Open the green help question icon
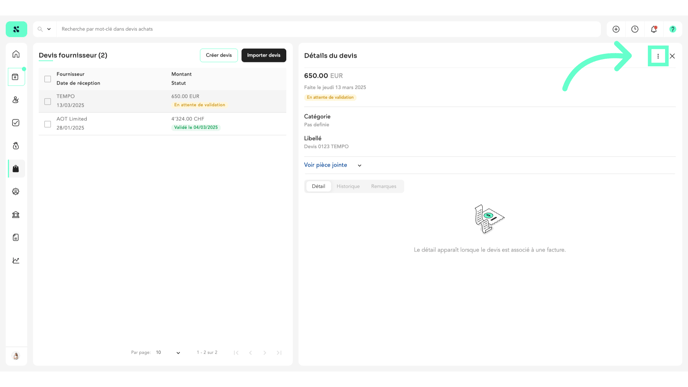This screenshot has height=387, width=688. point(672,29)
